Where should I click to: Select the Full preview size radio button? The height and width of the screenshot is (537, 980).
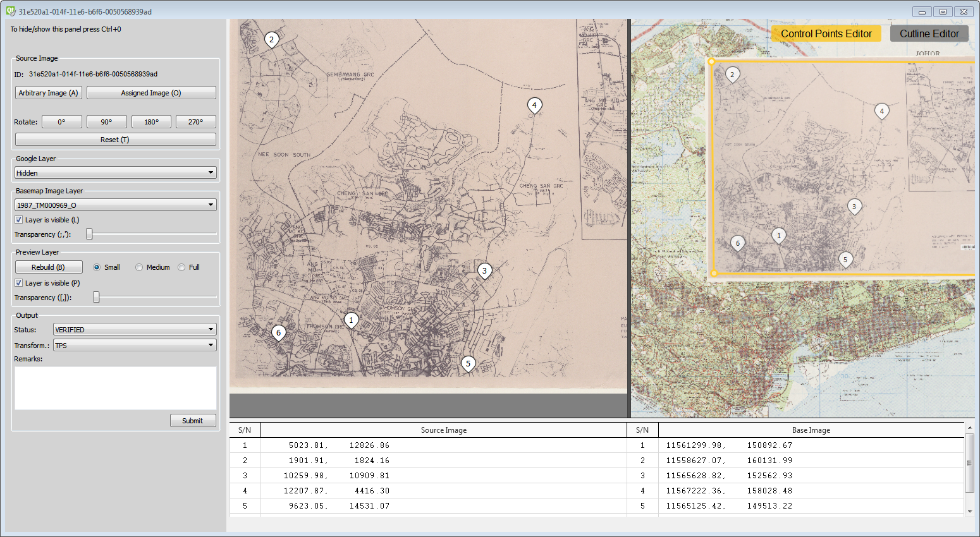[x=181, y=267]
